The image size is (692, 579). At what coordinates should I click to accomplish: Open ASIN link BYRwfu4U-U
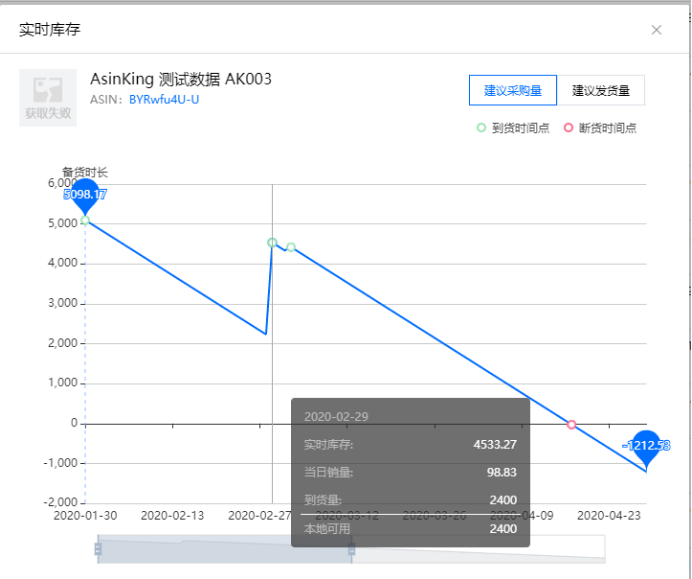click(x=164, y=100)
